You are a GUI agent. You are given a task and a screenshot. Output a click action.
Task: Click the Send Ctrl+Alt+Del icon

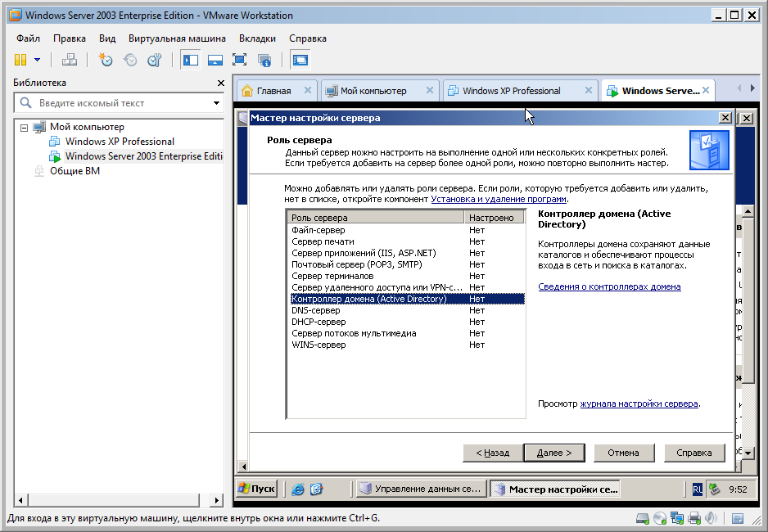coord(69,60)
